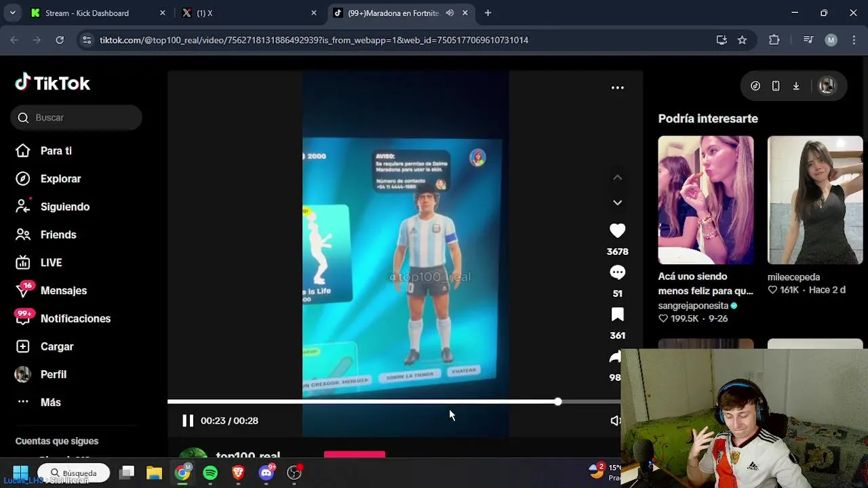
Task: Open mileecepeda profile link
Action: coord(793,277)
